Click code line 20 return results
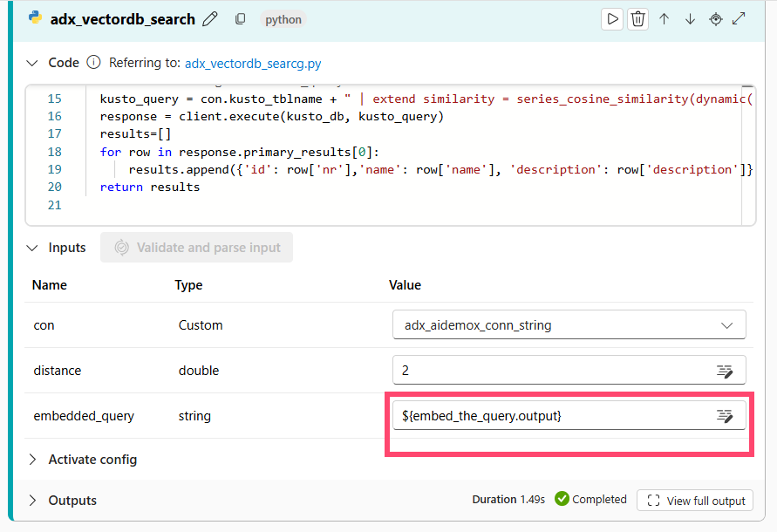Image resolution: width=777 pixels, height=532 pixels. 150,188
